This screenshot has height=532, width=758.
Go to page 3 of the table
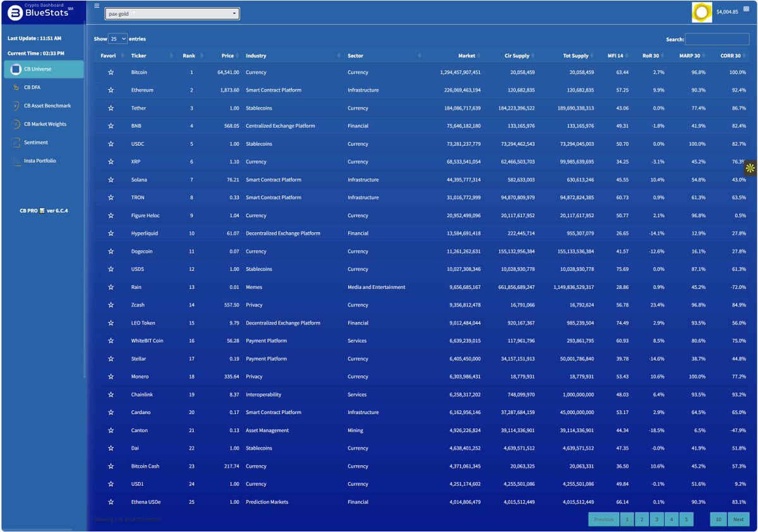point(656,519)
